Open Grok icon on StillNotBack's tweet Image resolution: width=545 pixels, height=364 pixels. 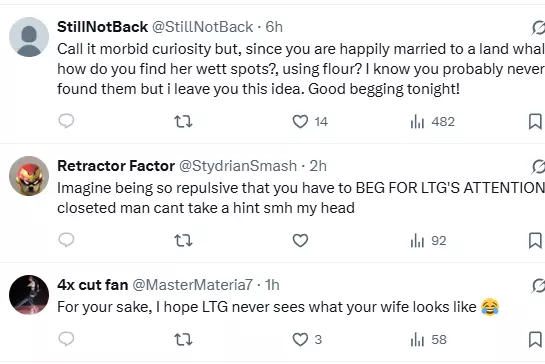538,28
